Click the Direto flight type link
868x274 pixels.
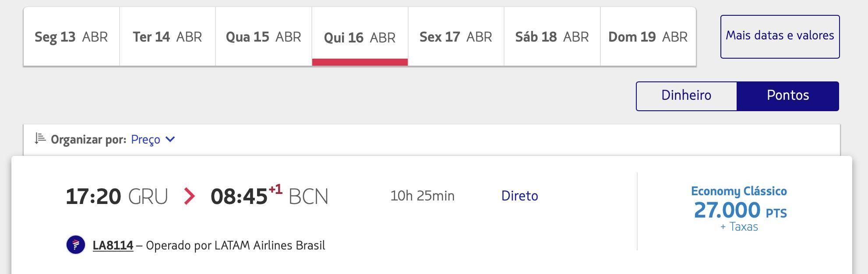520,196
